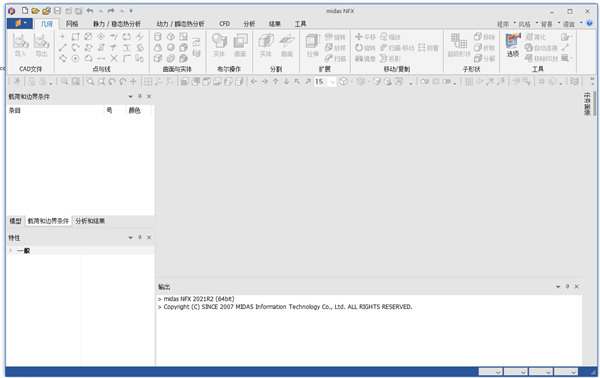Click the 扫描-移动 sweep move tool
The height and width of the screenshot is (378, 600).
point(397,48)
